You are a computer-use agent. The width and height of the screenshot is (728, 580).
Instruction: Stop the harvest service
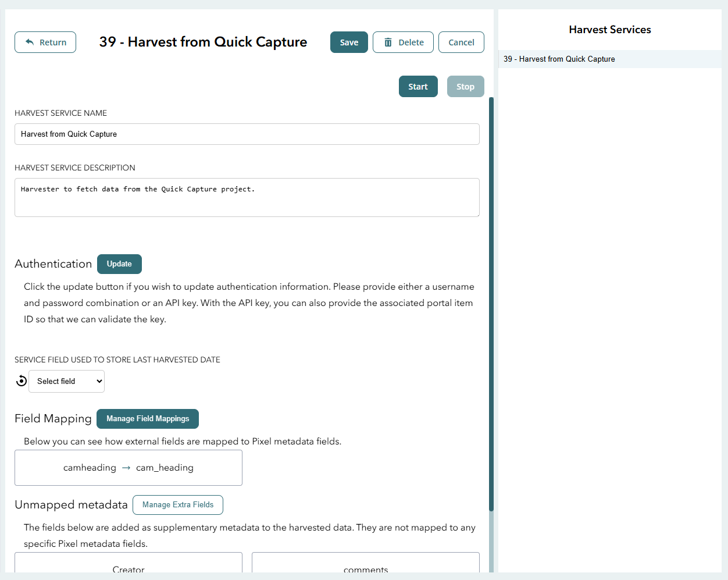[x=465, y=87]
